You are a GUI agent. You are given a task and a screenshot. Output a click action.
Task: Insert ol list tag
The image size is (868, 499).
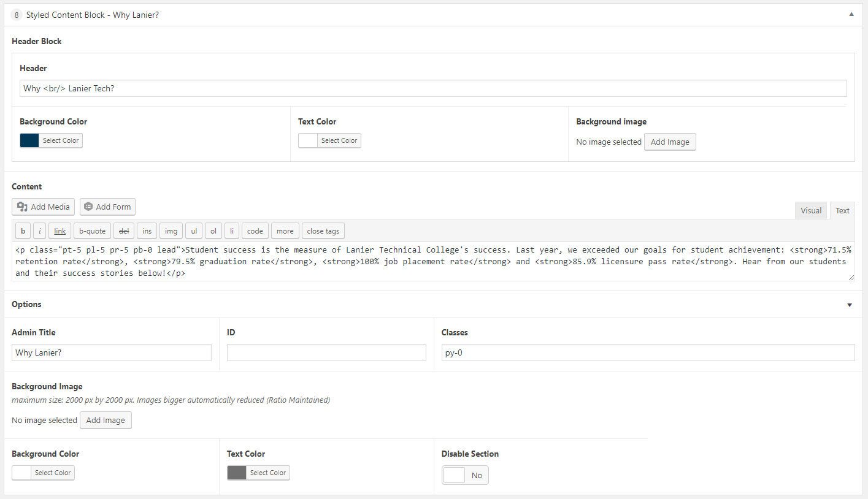(213, 231)
